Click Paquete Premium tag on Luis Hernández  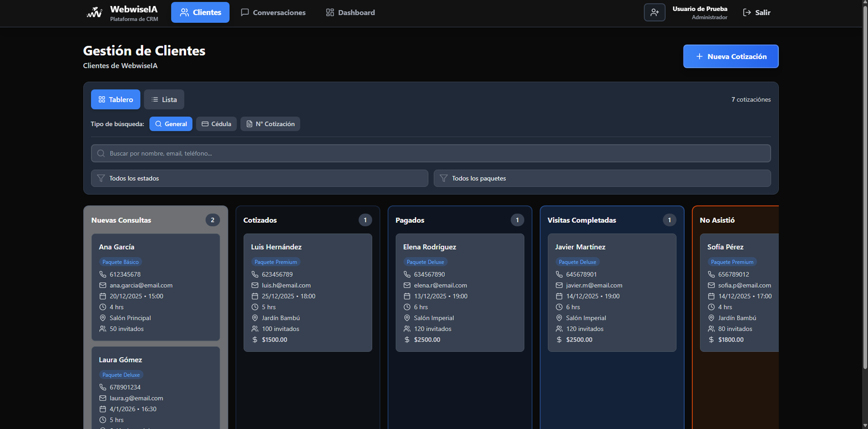point(276,262)
